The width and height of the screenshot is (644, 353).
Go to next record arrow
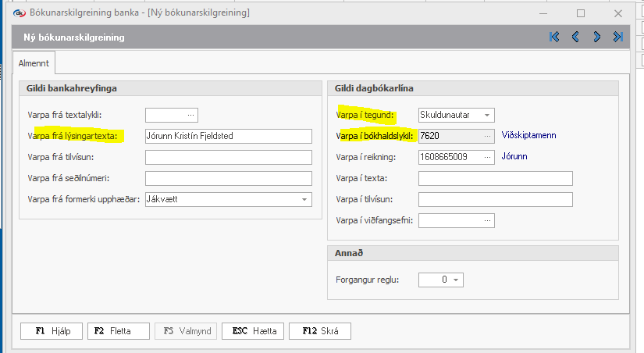point(597,37)
